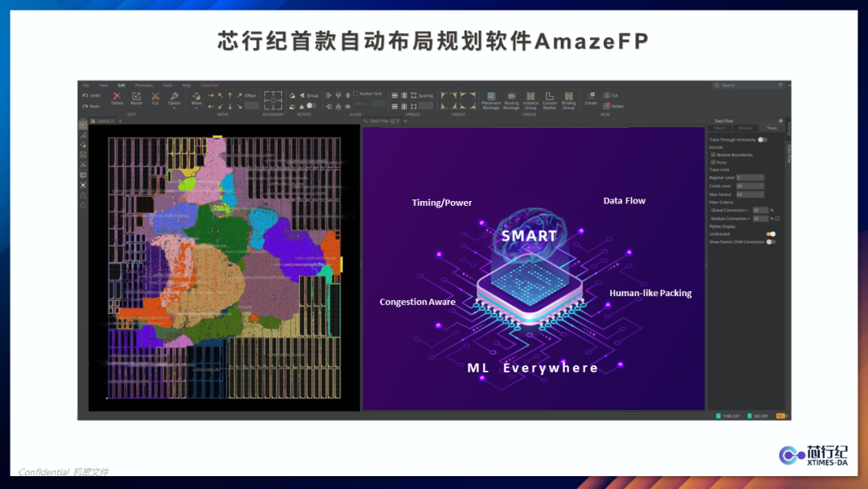This screenshot has width=868, height=489.
Task: Create a Placement Blockage
Action: coord(491,101)
